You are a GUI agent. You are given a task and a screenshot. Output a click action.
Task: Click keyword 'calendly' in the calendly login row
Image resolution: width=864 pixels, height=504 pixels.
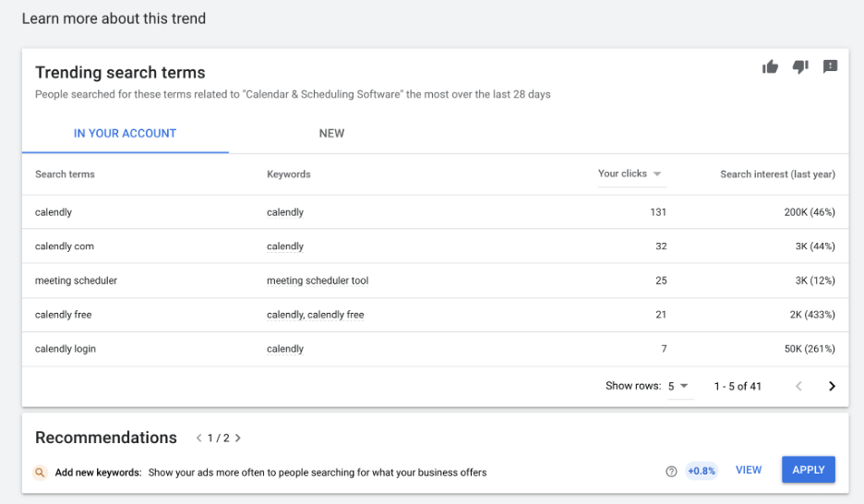pyautogui.click(x=285, y=349)
